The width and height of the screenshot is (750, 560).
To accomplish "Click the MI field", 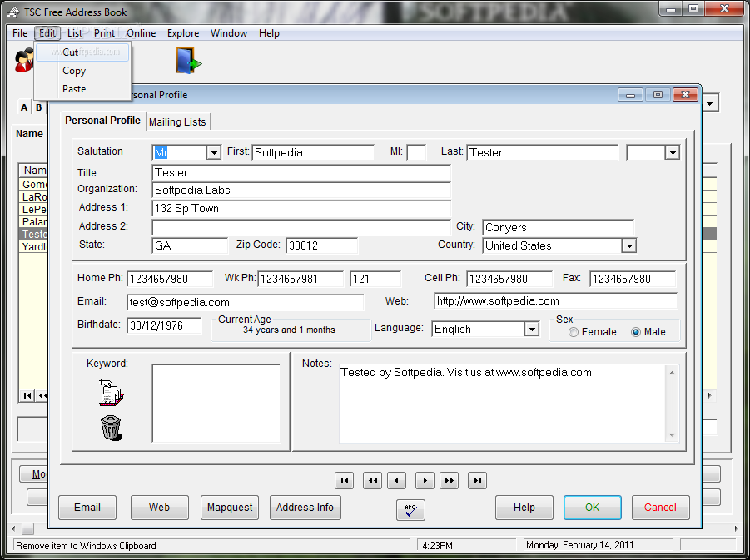I will [416, 152].
